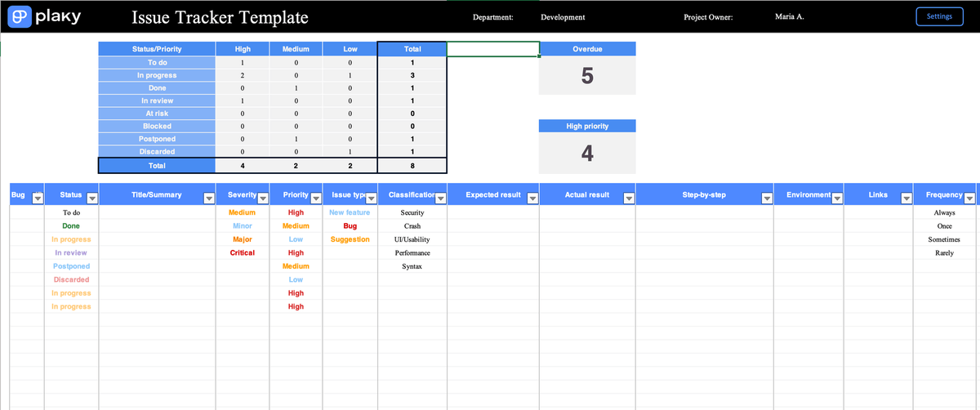Click the Priority column filter arrow

tap(315, 198)
